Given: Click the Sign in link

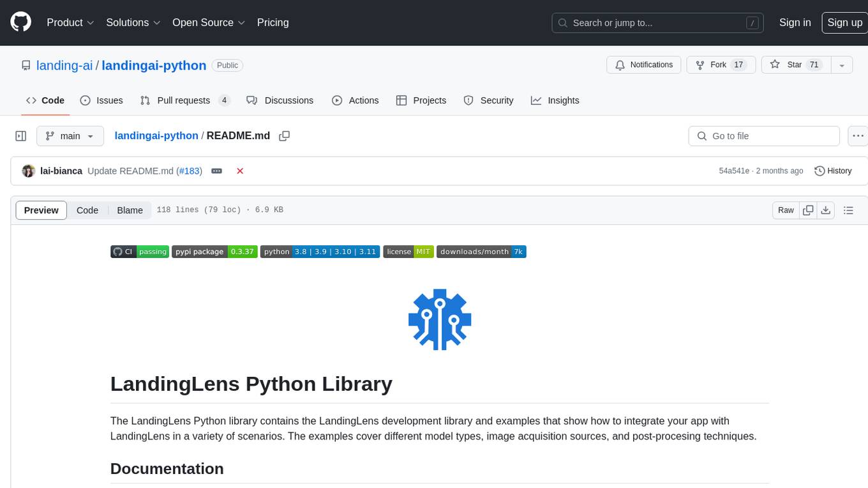Looking at the screenshot, I should [x=795, y=22].
